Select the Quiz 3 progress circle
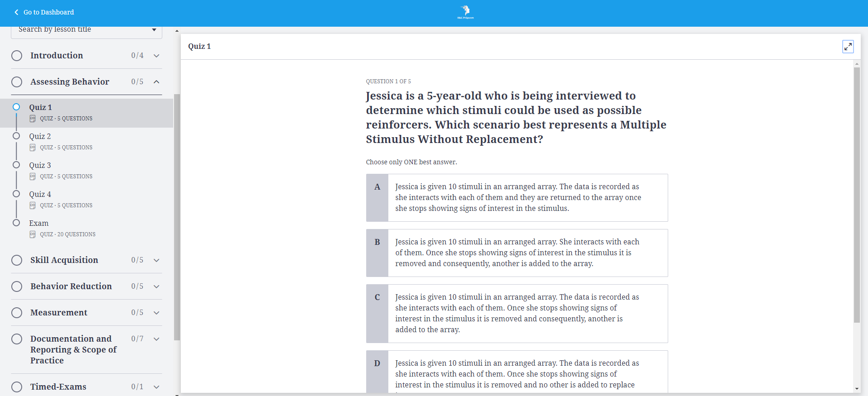This screenshot has width=868, height=396. [16, 165]
